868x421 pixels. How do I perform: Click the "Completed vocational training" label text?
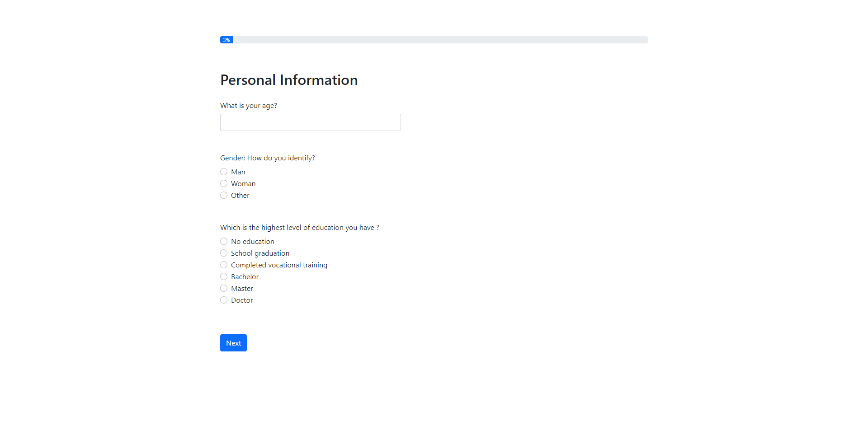pyautogui.click(x=279, y=265)
